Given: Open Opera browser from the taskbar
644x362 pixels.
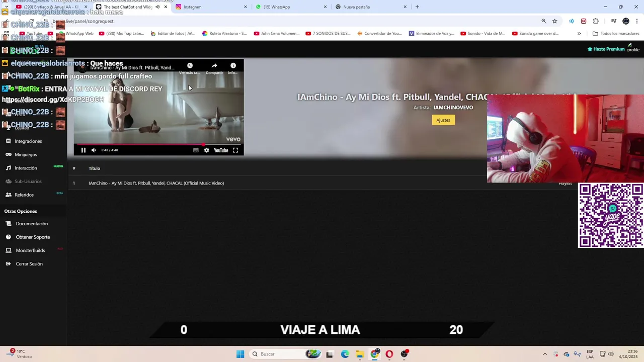Looking at the screenshot, I should click(389, 354).
